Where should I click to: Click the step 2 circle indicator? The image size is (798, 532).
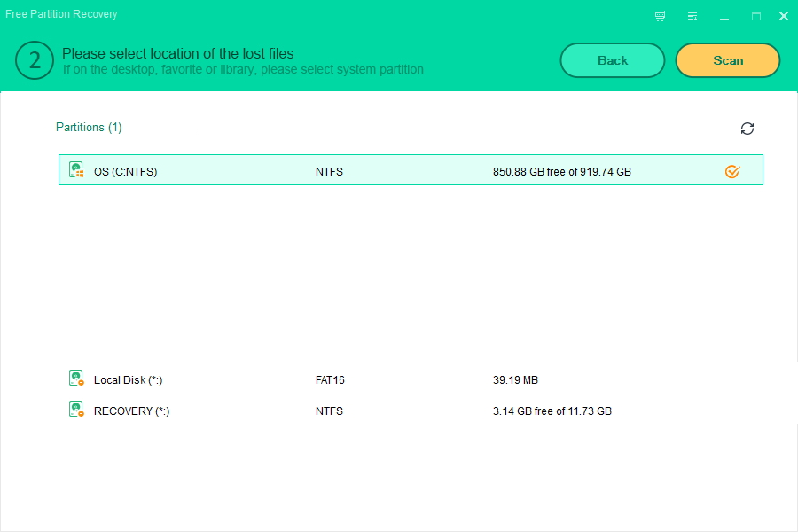pos(35,60)
